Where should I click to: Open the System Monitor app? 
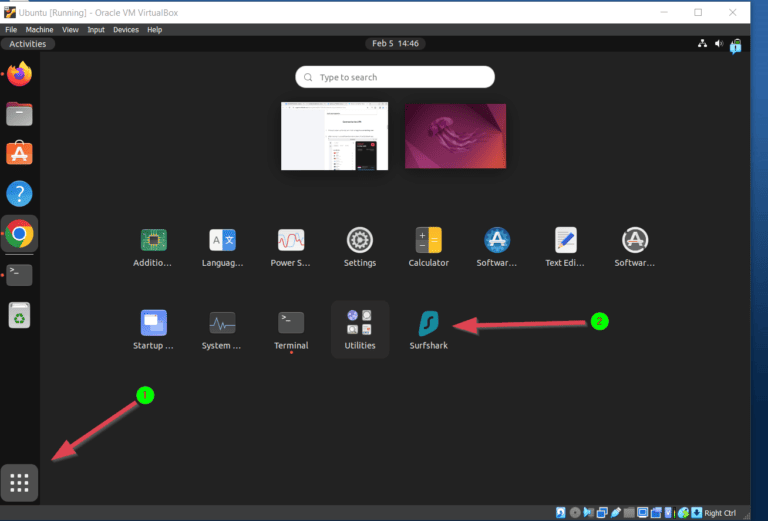click(222, 330)
